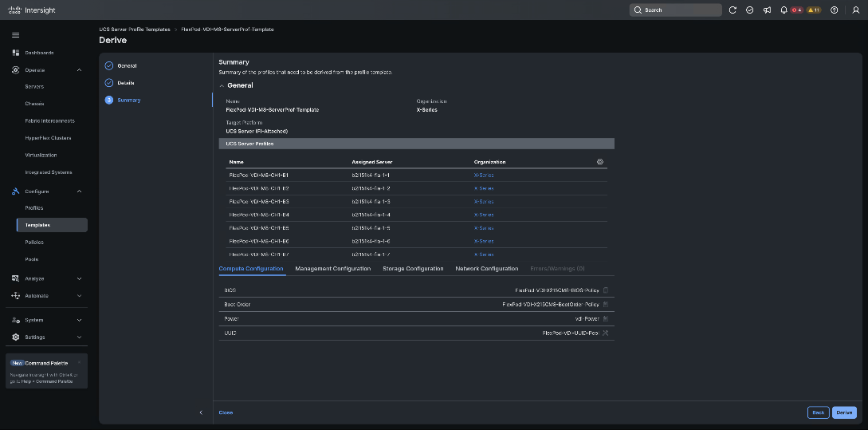Open Pools in sidebar

[x=32, y=259]
